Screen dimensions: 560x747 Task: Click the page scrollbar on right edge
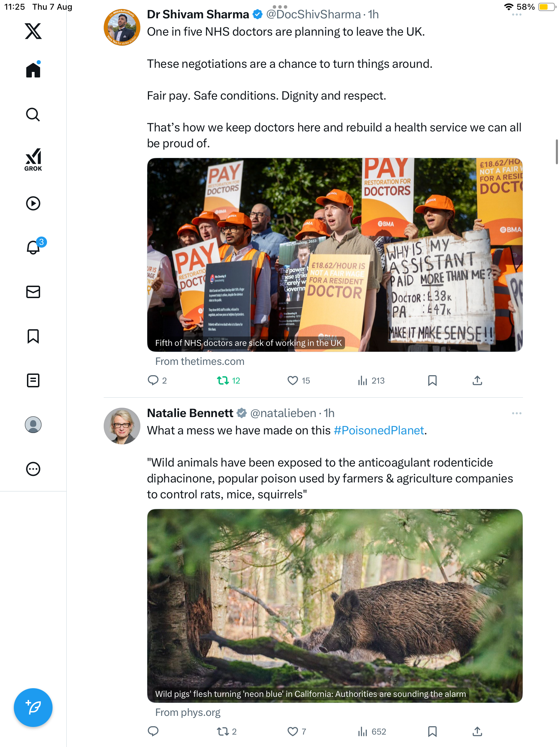[557, 152]
